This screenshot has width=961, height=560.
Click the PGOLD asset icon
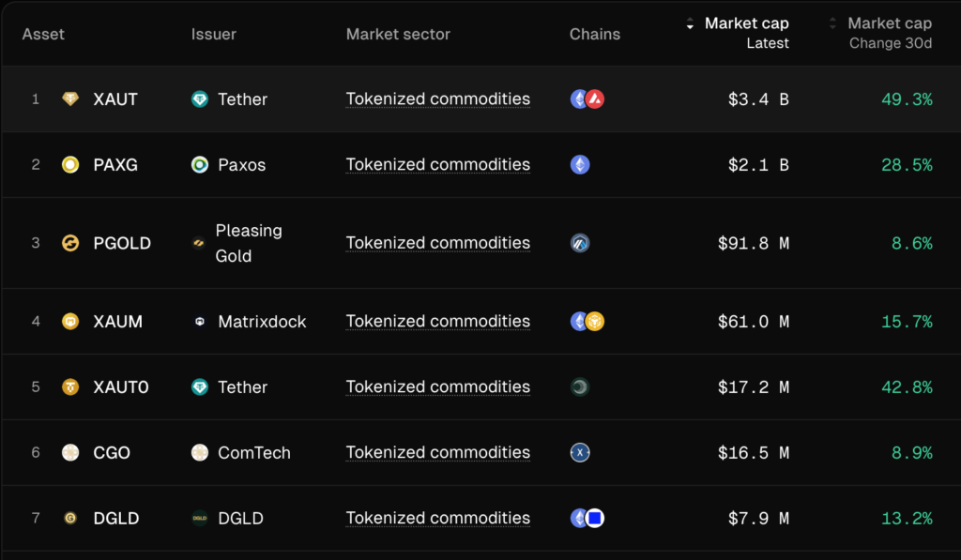point(70,243)
